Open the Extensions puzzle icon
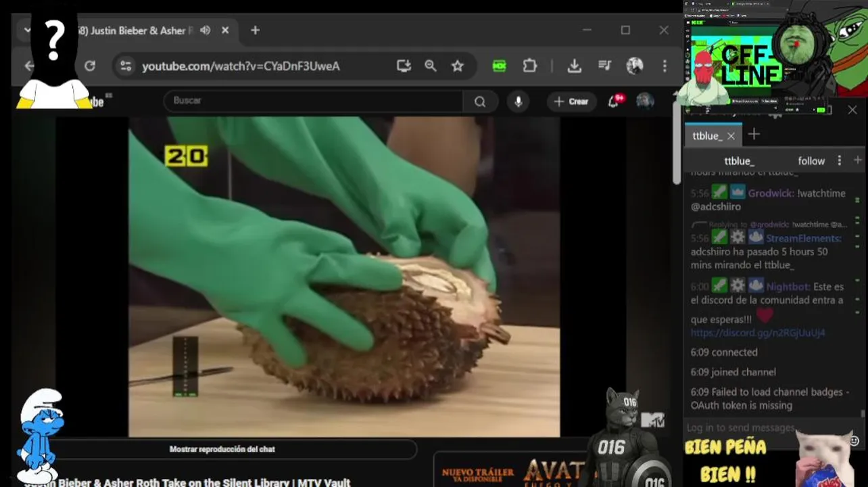Screen dimensions: 868x487 click(530, 66)
